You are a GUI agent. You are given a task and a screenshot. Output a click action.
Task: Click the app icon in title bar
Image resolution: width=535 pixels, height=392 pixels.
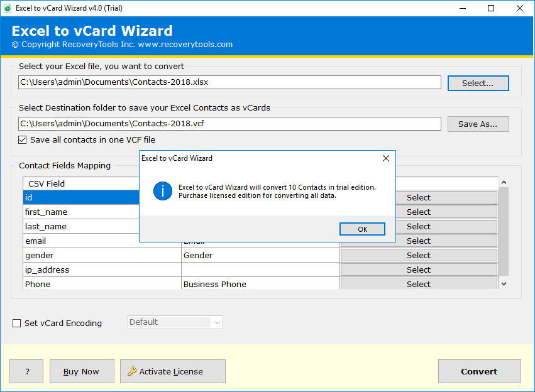click(8, 8)
